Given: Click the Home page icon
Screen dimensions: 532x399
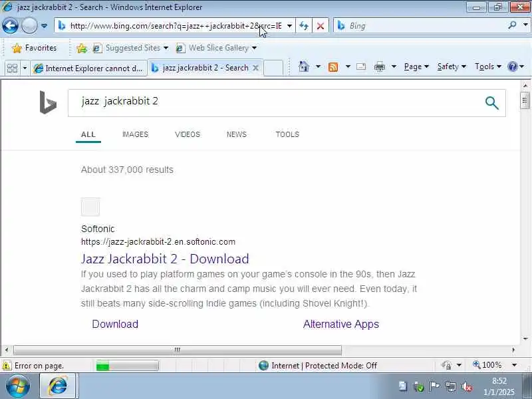Looking at the screenshot, I should (x=304, y=66).
